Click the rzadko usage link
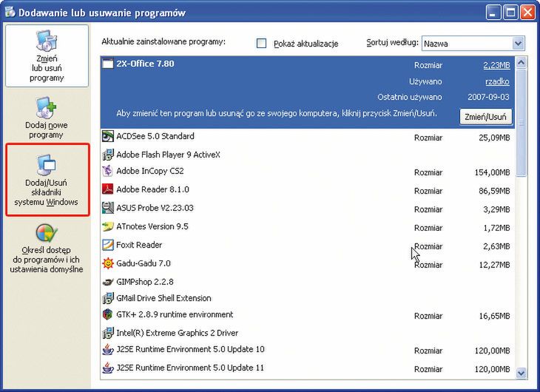The width and height of the screenshot is (540, 392). click(497, 81)
